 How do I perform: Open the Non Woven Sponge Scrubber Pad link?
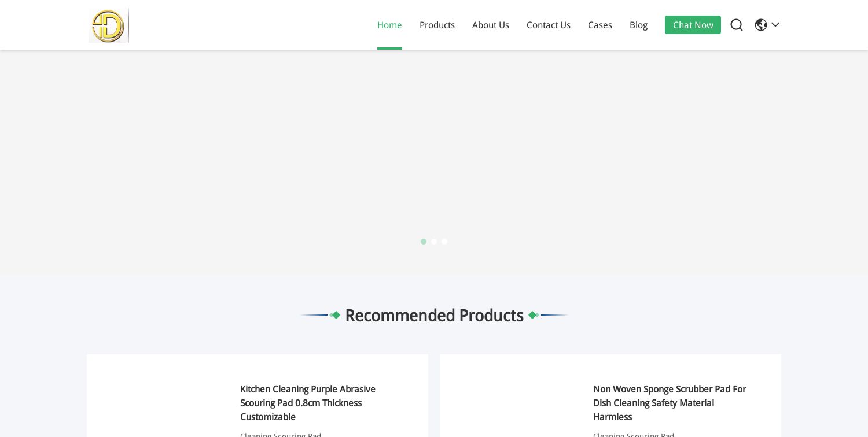670,403
